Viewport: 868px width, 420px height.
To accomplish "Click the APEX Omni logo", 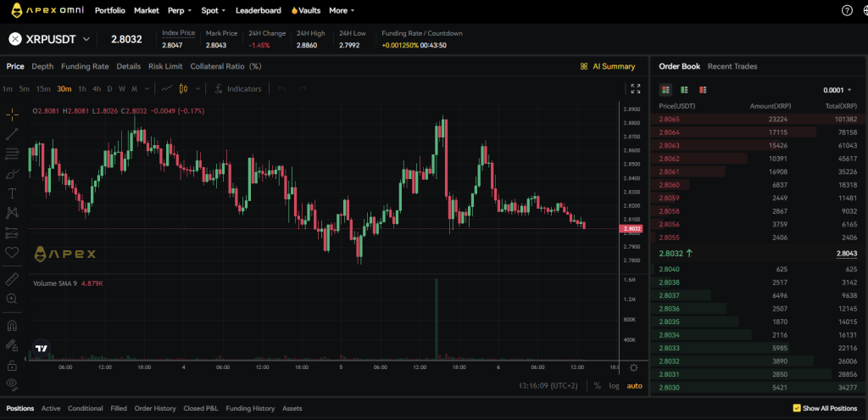I will tap(49, 10).
